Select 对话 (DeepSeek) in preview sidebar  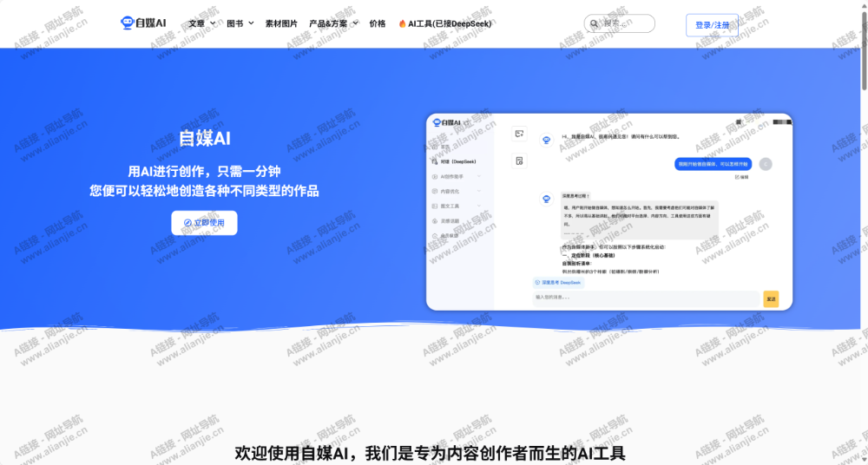pos(455,161)
